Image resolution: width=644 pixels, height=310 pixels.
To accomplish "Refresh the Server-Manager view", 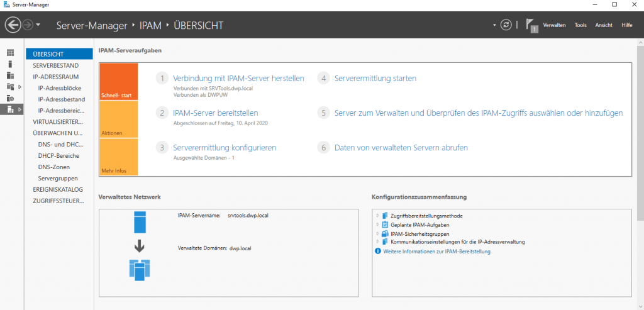I will [506, 25].
